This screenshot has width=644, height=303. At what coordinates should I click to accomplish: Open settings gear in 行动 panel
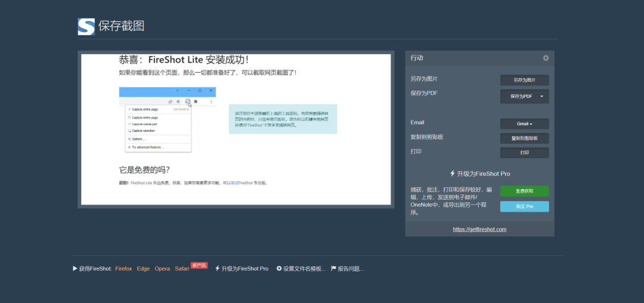point(546,58)
